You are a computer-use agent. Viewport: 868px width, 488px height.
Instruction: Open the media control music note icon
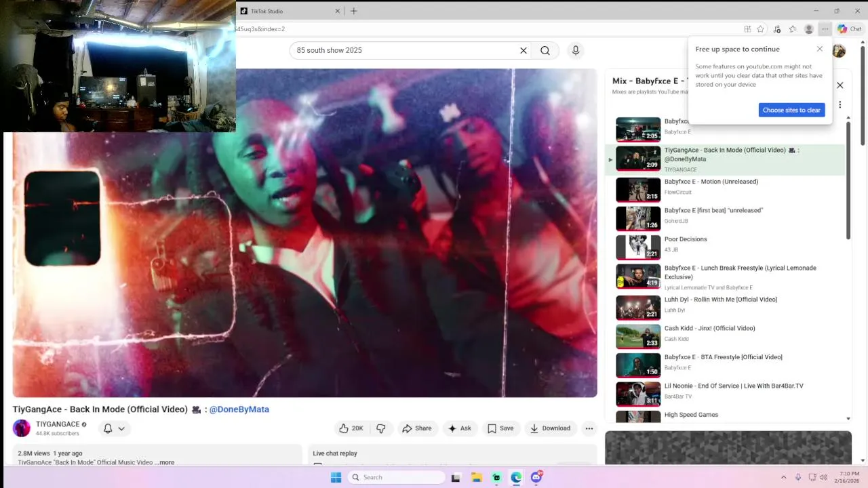point(777,29)
